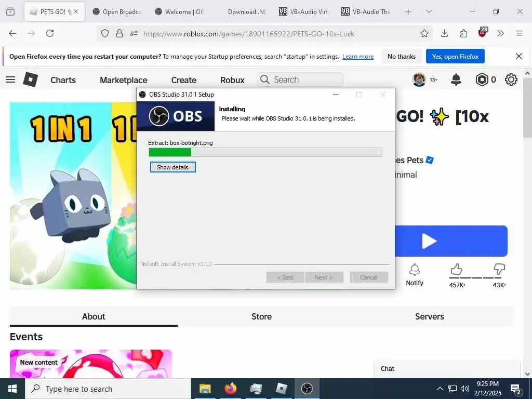This screenshot has width=532, height=399.
Task: Select the Servers tab
Action: coord(430,316)
